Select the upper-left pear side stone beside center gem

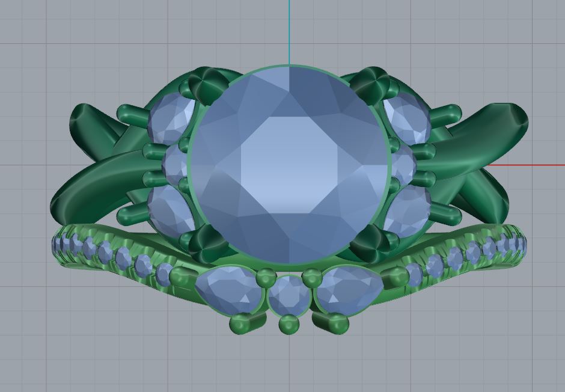(x=170, y=117)
